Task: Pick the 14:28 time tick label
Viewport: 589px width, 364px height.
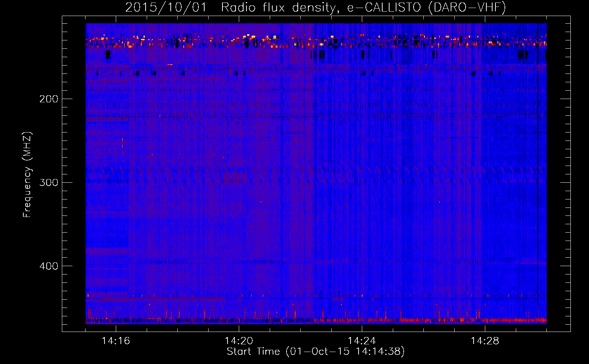Action: coord(485,341)
